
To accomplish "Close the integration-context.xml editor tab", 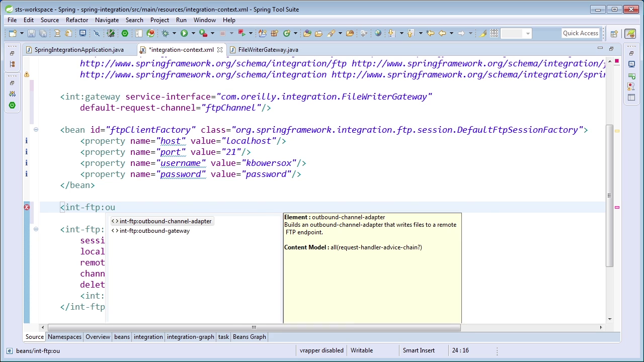I will click(220, 50).
